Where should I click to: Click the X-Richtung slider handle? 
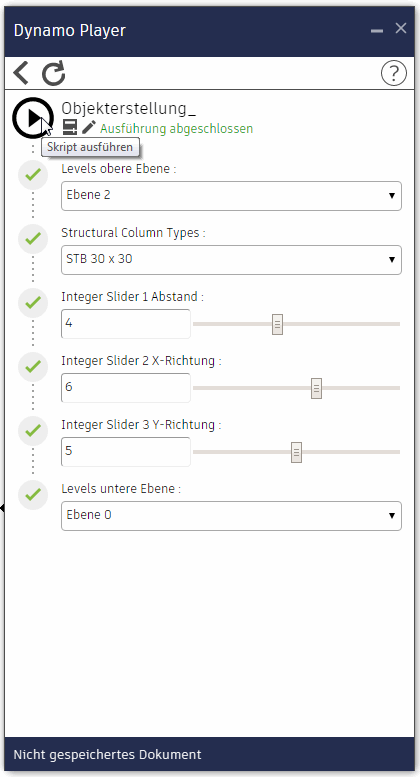[x=316, y=388]
